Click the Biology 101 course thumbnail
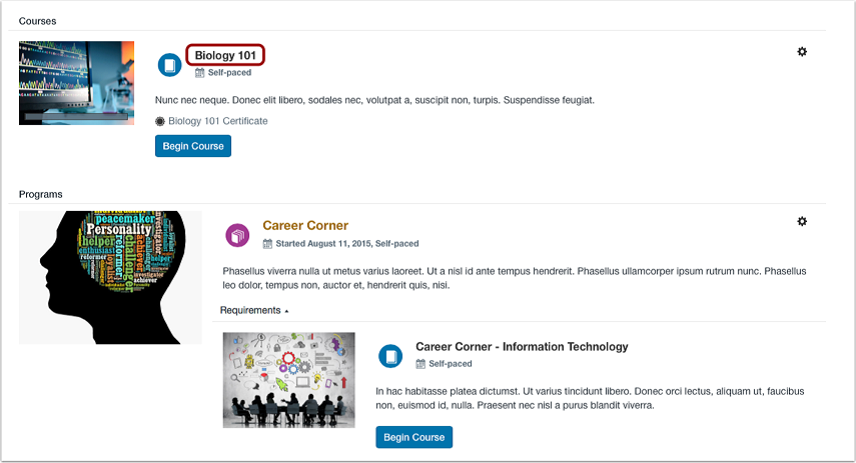 (76, 83)
